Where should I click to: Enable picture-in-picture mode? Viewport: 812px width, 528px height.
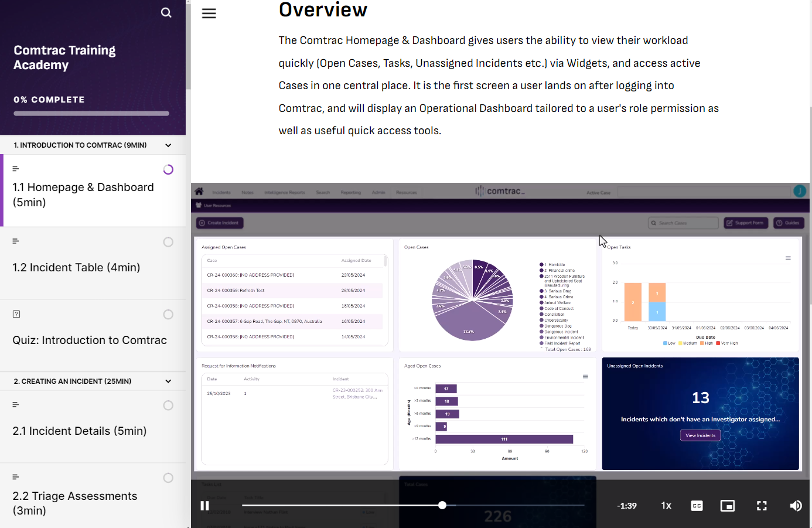[727, 506]
